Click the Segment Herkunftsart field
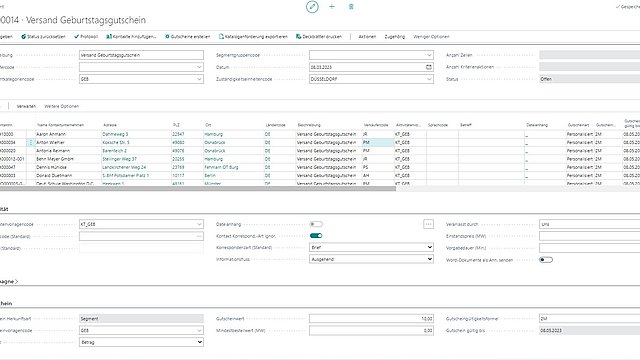Screen dimensions: 640x360 point(141,319)
